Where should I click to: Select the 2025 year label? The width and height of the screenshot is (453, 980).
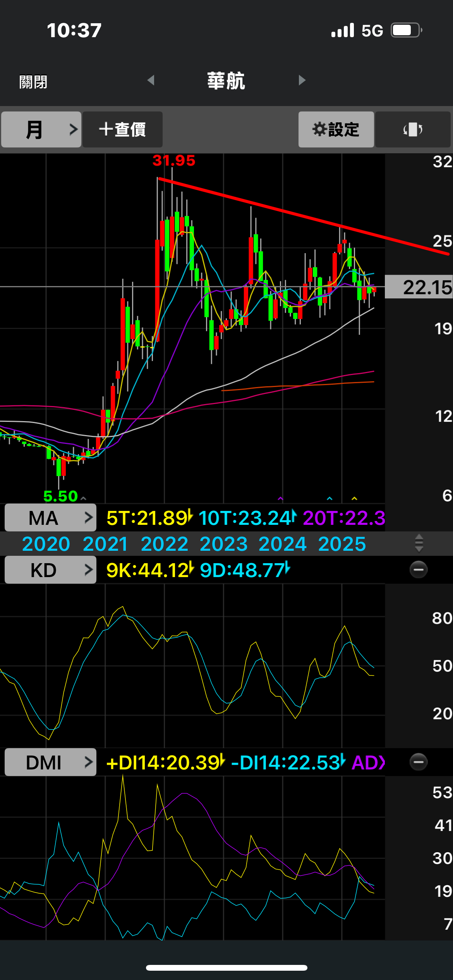click(x=342, y=544)
